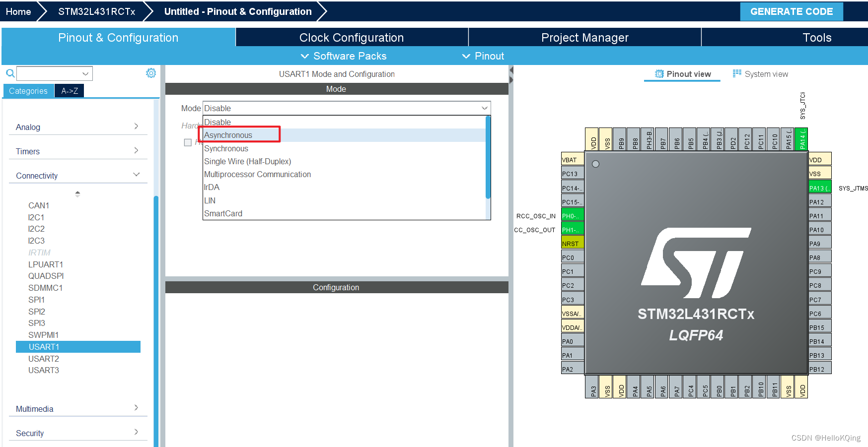This screenshot has width=868, height=447.
Task: Click the PC0 pin on chip
Action: coord(573,257)
